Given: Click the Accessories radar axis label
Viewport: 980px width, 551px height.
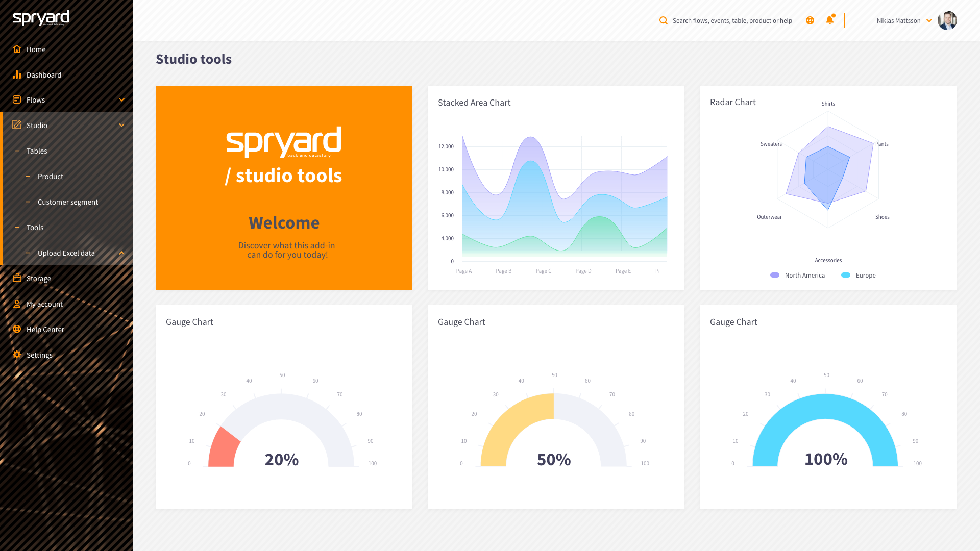Looking at the screenshot, I should (828, 260).
